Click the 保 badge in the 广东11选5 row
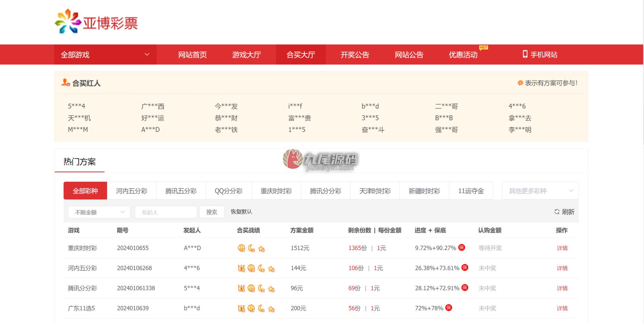This screenshot has height=324, width=644. point(449,307)
